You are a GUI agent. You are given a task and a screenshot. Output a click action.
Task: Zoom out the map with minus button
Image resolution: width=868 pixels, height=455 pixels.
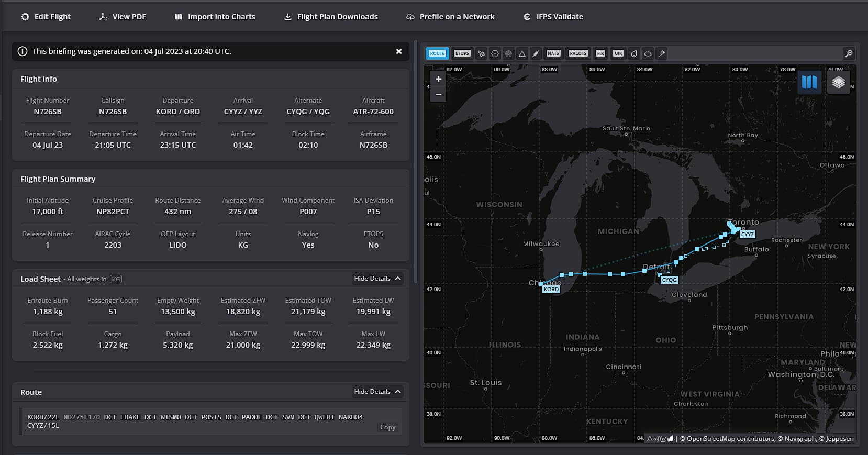tap(438, 95)
